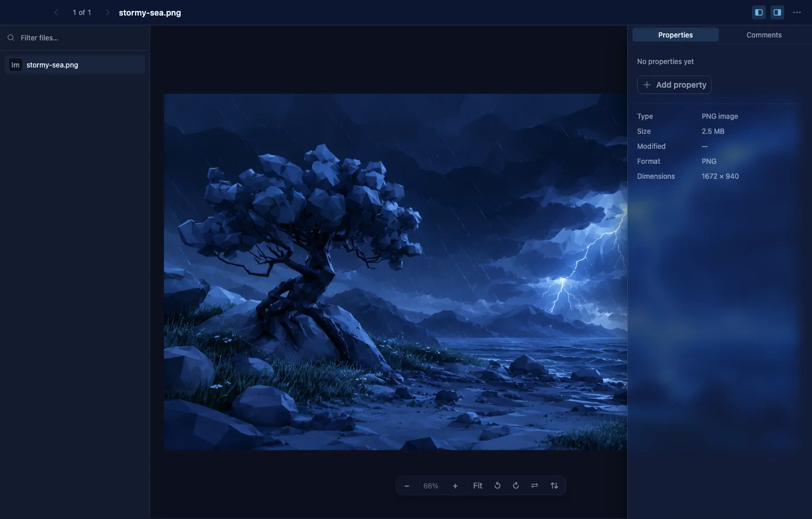The height and width of the screenshot is (519, 812).
Task: Go to previous file arrow
Action: coord(56,12)
